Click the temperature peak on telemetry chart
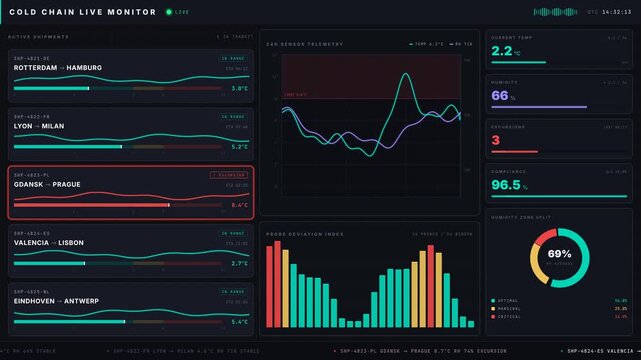This screenshot has height=360, width=641. coord(406,74)
